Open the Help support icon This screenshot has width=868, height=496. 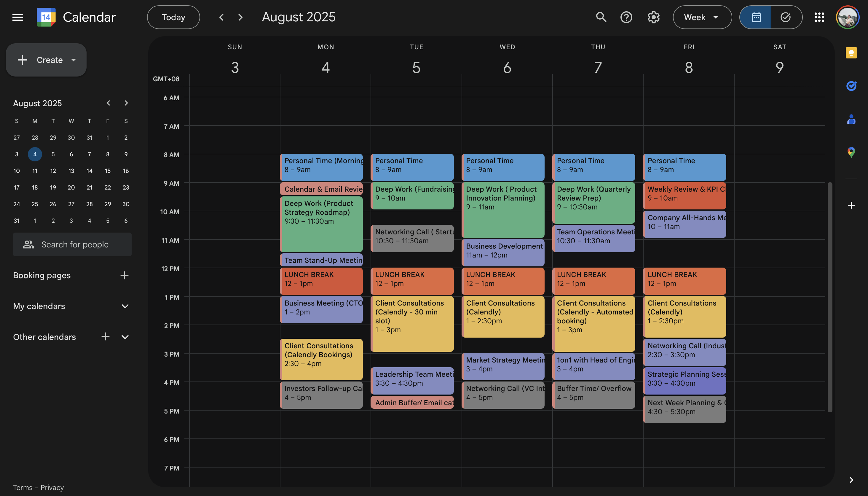[626, 17]
